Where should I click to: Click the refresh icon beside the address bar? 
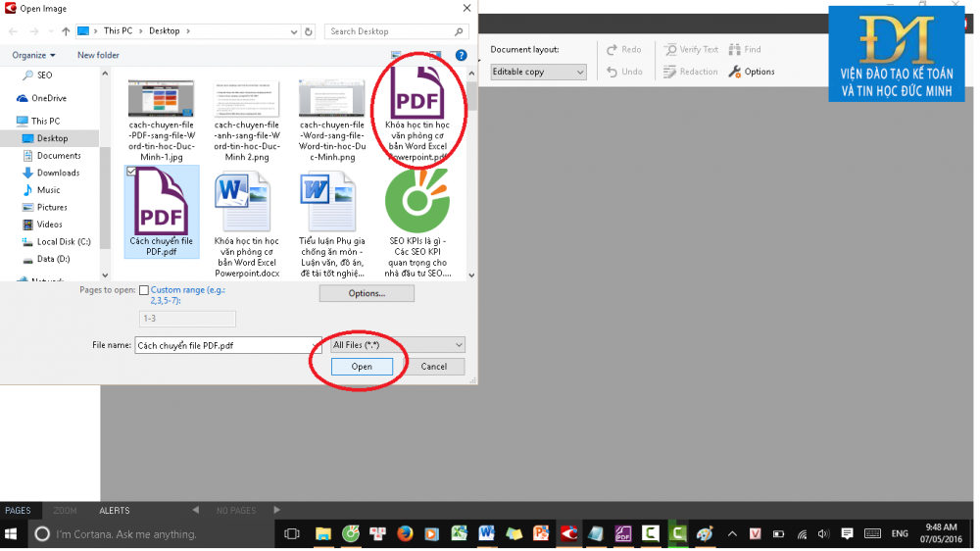click(x=309, y=31)
